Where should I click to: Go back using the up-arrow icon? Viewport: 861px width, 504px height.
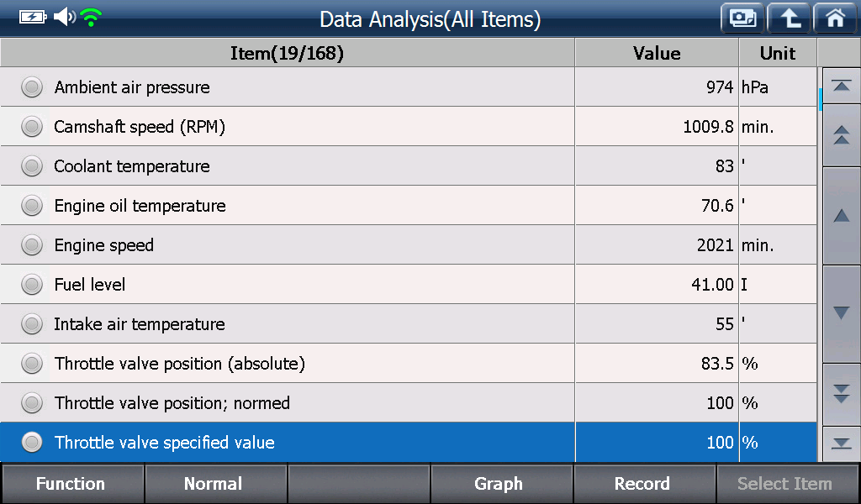tap(789, 18)
